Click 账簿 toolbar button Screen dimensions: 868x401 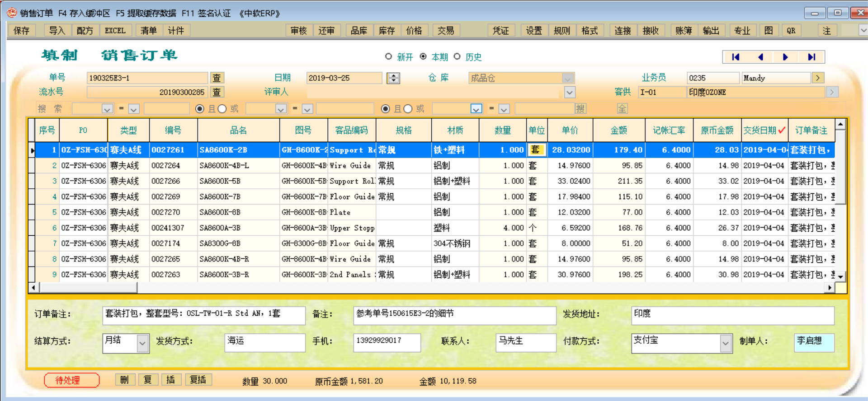684,31
